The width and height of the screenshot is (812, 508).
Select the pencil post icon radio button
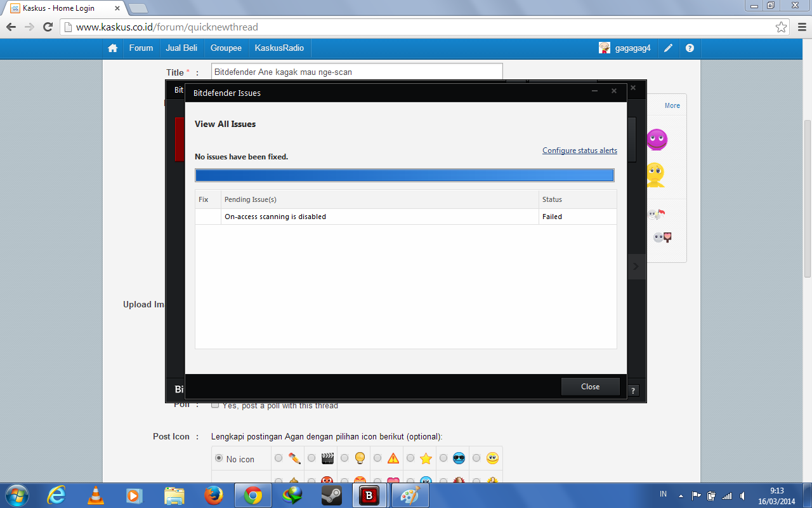278,458
